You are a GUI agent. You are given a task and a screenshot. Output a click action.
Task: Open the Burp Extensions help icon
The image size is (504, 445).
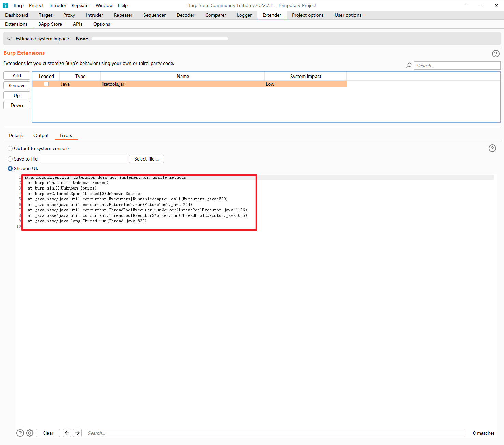[495, 54]
